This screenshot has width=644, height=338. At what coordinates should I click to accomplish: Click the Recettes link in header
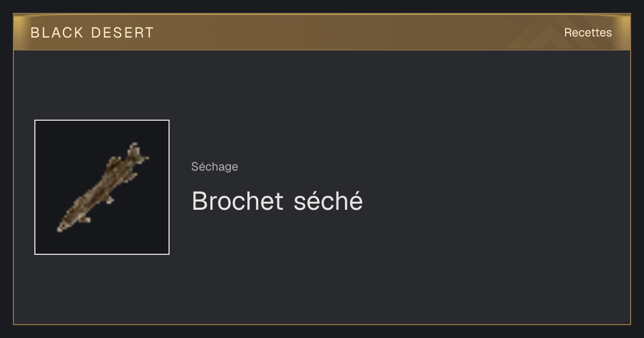588,33
